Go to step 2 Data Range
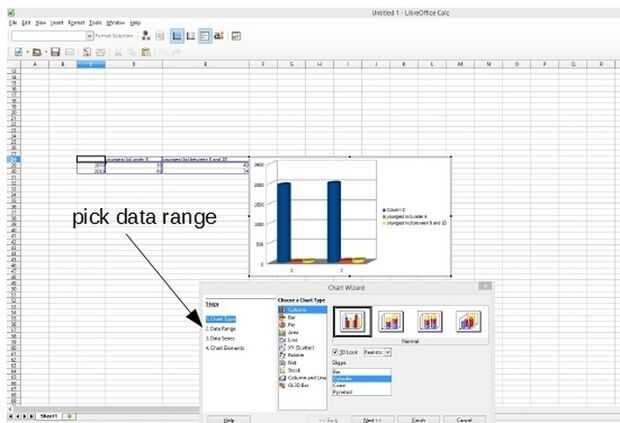620x423 pixels. pos(221,329)
